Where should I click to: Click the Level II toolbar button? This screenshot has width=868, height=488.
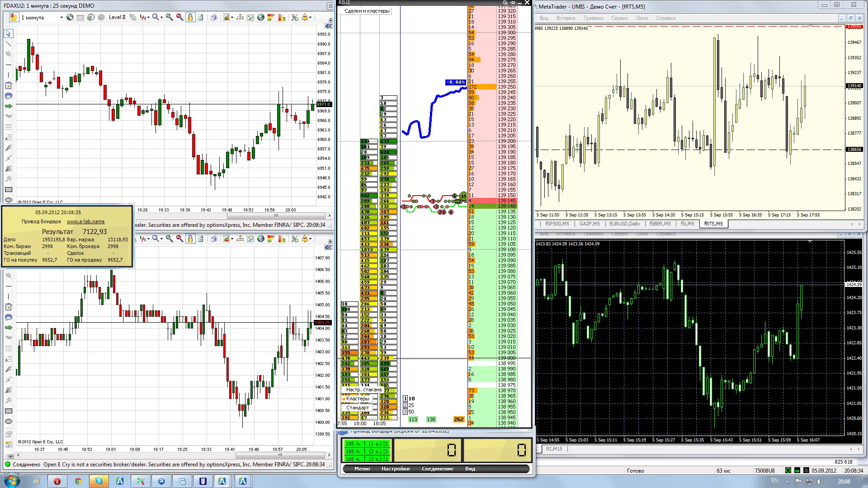point(117,17)
